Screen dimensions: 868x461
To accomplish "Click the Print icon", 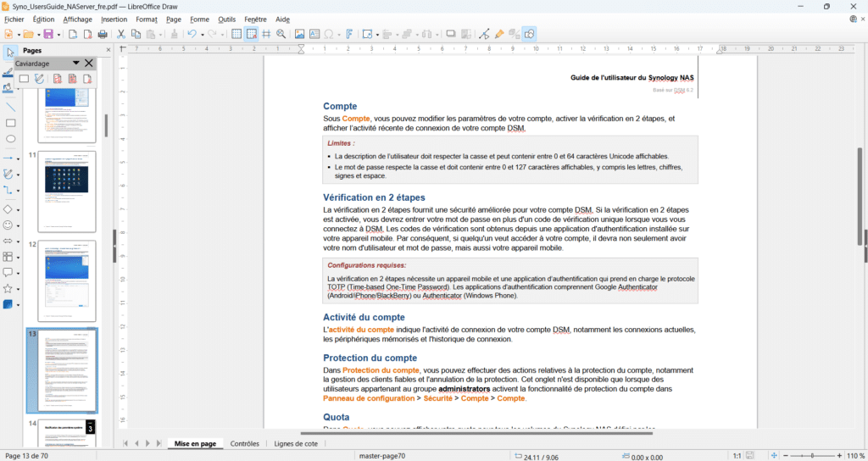I will [x=103, y=34].
